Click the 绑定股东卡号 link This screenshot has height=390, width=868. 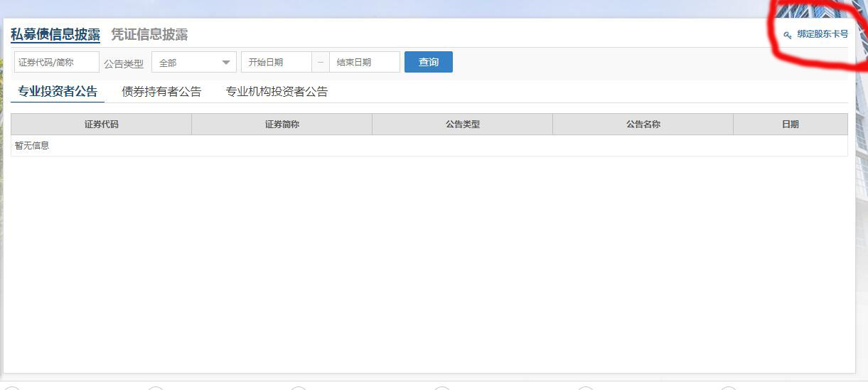coord(823,34)
